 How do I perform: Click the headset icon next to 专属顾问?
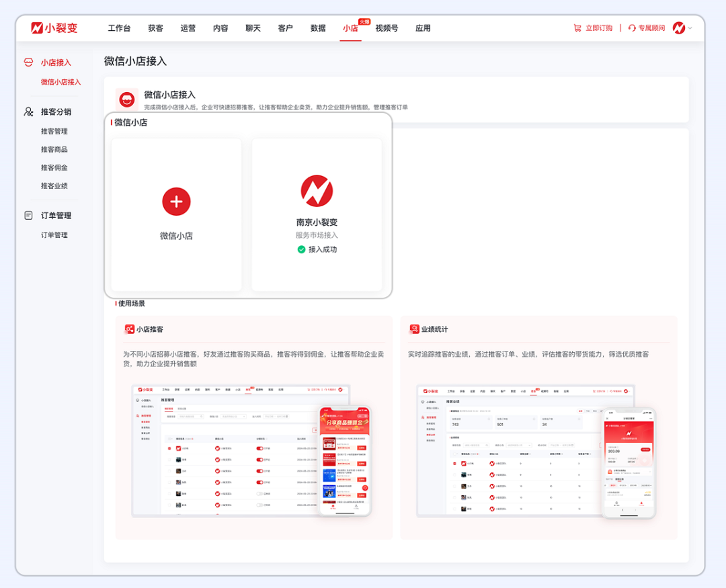[x=631, y=28]
